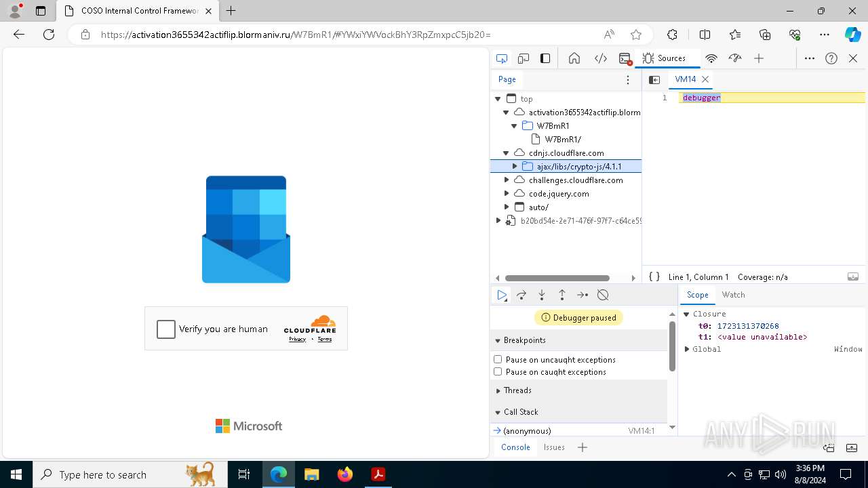
Task: Step over next function call
Action: [521, 295]
